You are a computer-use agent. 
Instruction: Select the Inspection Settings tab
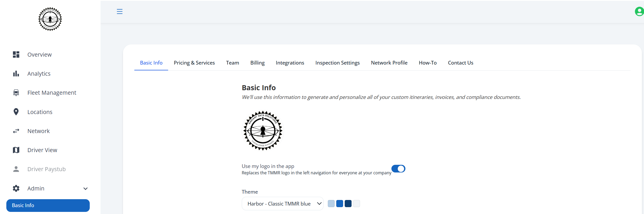337,63
